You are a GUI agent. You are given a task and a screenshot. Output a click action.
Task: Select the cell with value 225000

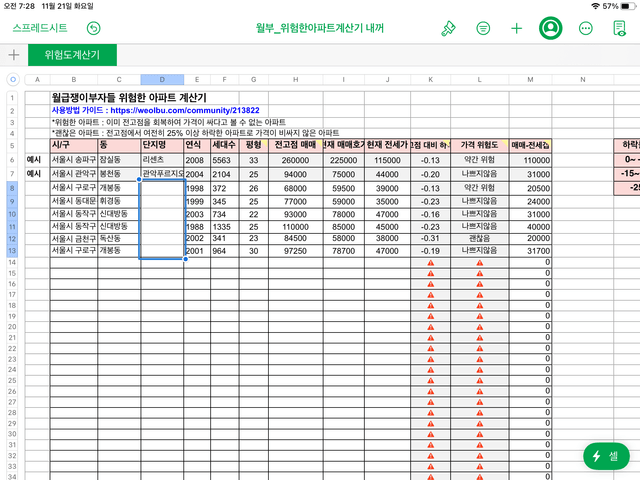pos(344,160)
